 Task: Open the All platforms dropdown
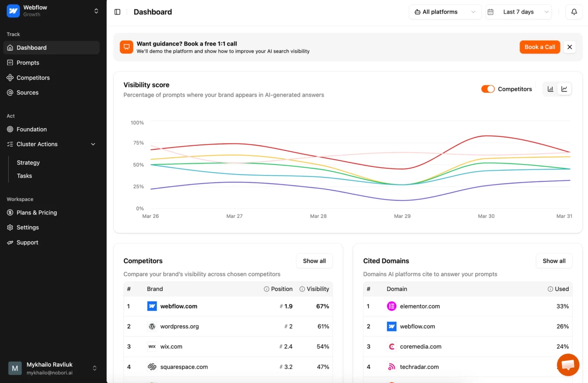click(445, 12)
